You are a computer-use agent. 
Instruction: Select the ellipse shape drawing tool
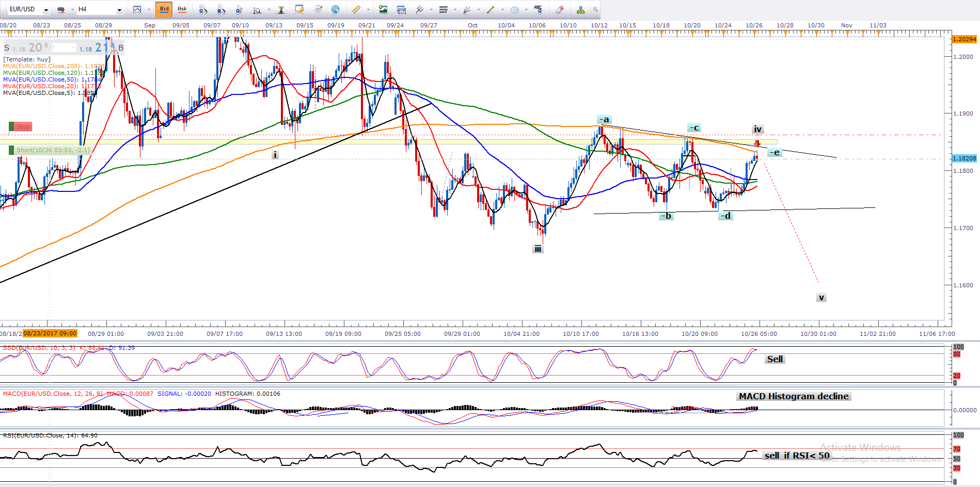click(515, 9)
